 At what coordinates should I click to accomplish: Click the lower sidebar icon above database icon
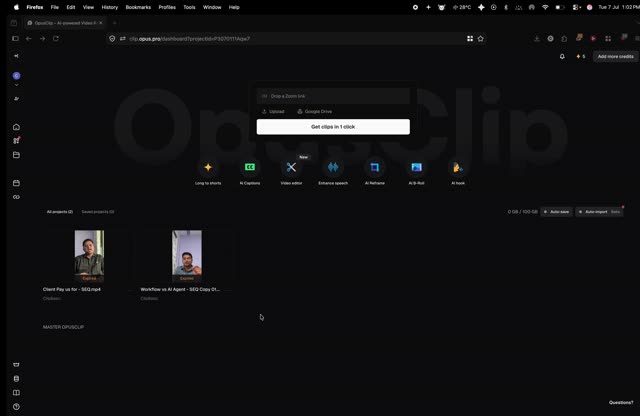[x=16, y=365]
